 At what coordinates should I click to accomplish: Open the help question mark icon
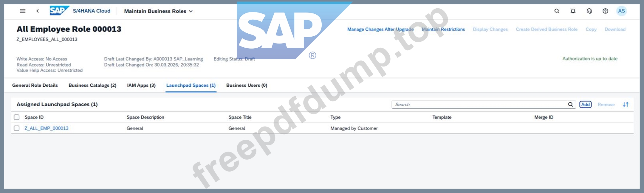pyautogui.click(x=605, y=11)
